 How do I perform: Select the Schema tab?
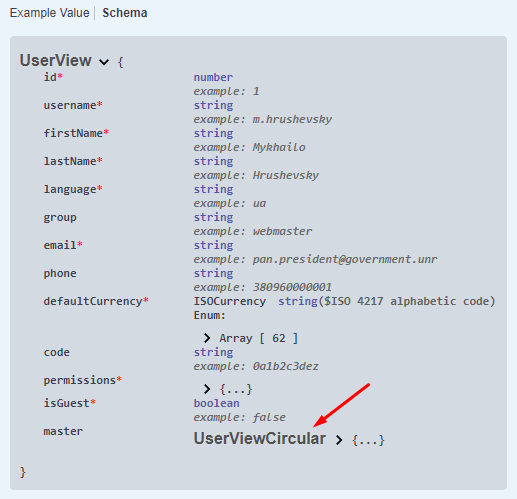point(125,13)
